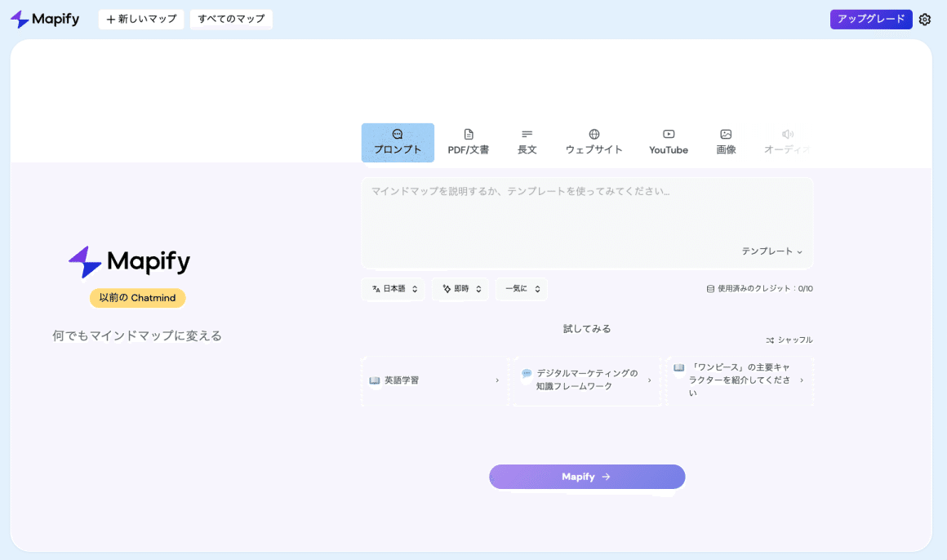Open the デジタルマーケティングの知識フレームワーク example card
This screenshot has width=947, height=560.
click(586, 380)
